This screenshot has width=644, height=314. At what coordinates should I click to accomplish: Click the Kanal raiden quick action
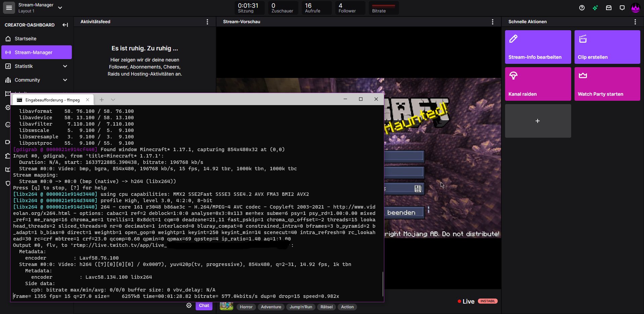[538, 84]
